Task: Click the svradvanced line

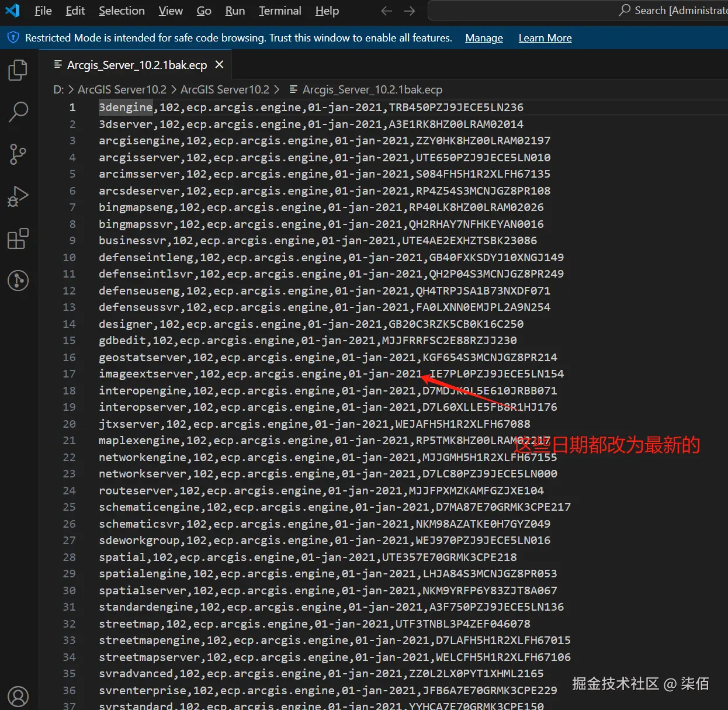Action: pyautogui.click(x=321, y=673)
